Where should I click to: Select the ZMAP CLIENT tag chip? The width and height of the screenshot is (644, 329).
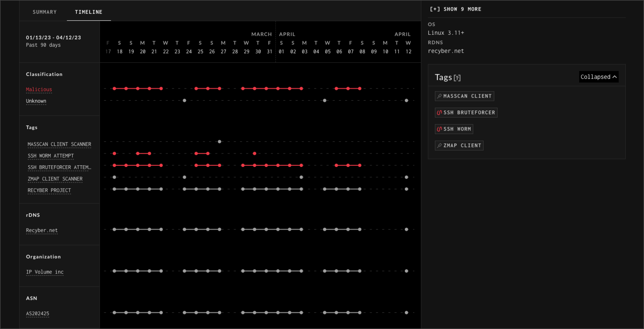click(459, 145)
